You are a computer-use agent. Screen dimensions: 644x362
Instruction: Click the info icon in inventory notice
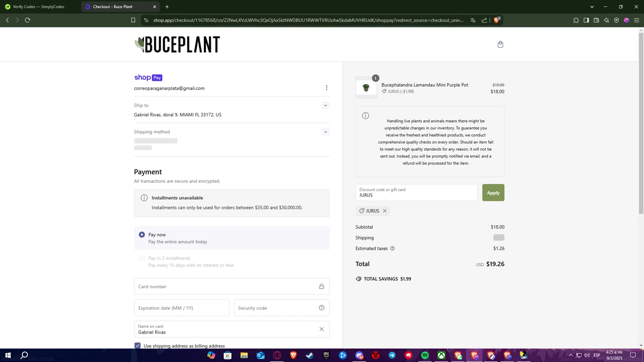(x=365, y=115)
